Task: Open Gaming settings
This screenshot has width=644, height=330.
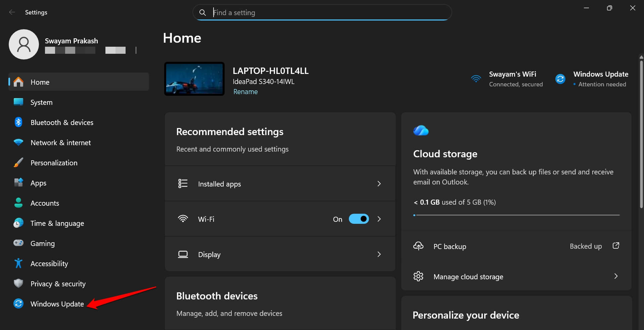Action: pyautogui.click(x=79, y=243)
